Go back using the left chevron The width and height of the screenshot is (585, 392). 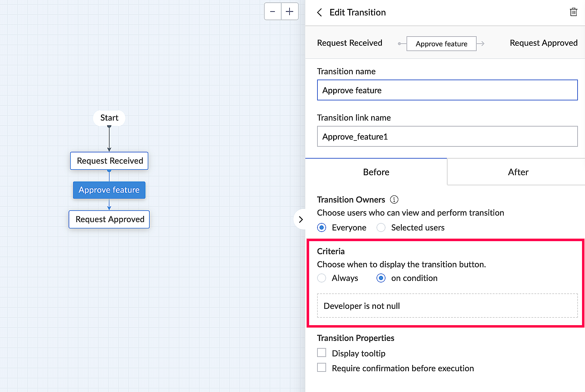click(320, 12)
